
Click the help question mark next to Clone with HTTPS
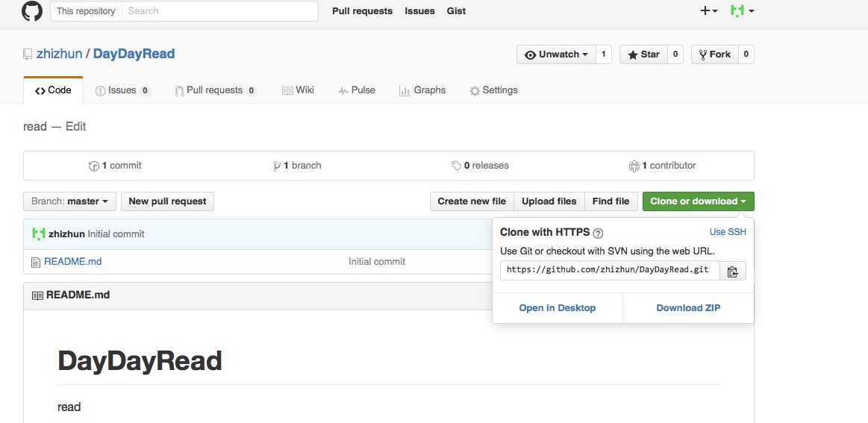click(x=598, y=234)
